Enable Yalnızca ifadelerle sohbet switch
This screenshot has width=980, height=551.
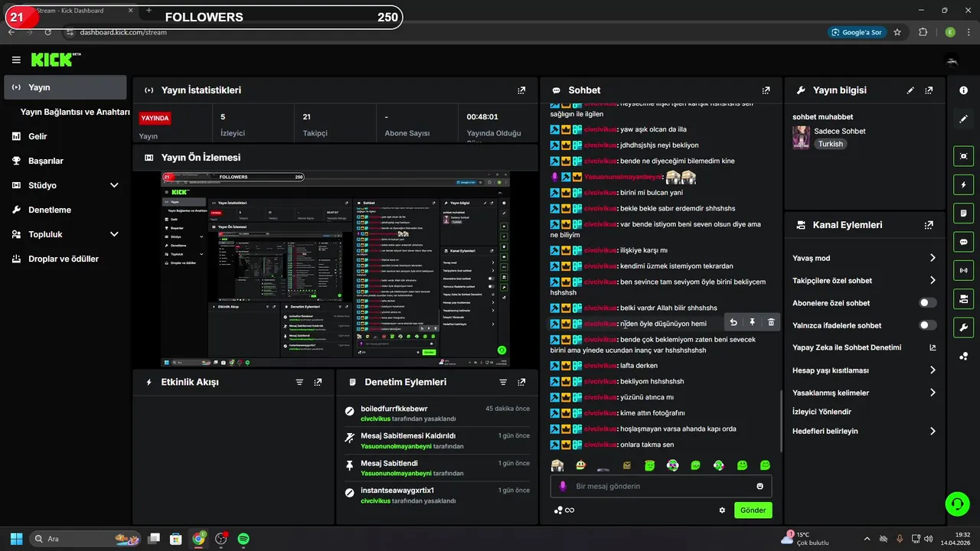(x=928, y=325)
